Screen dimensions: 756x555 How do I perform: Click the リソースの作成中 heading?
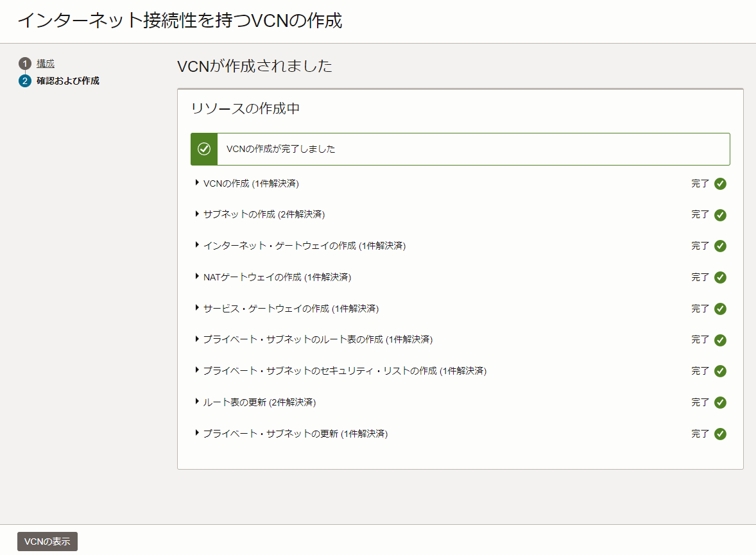tap(245, 108)
